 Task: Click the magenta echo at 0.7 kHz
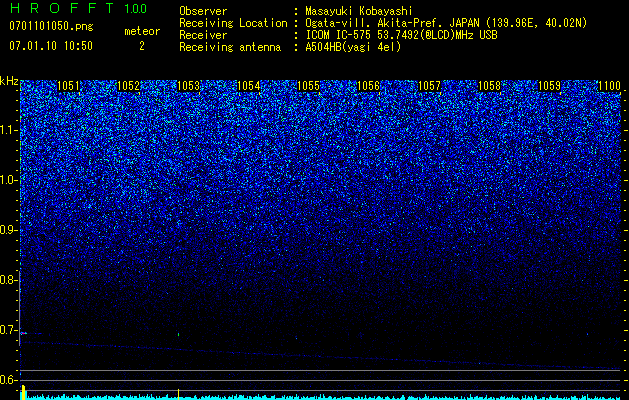click(x=24, y=333)
